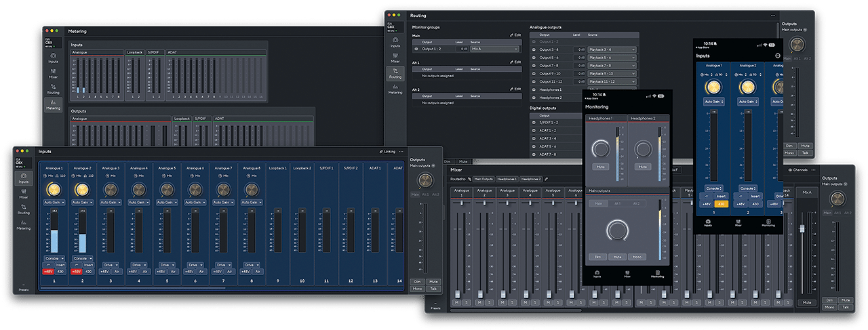Enable Air on Analogue 3 input channel
Screen dimensions: 868x330
click(x=117, y=271)
